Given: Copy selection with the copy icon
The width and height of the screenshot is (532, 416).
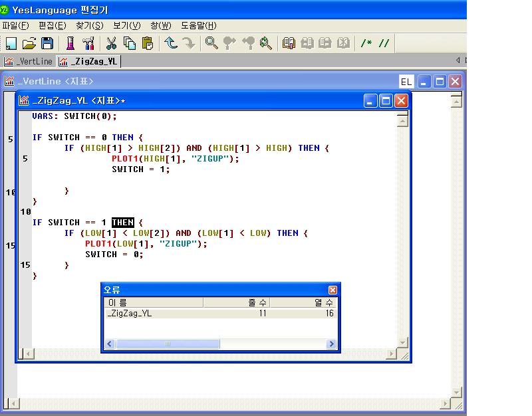Looking at the screenshot, I should pyautogui.click(x=129, y=43).
